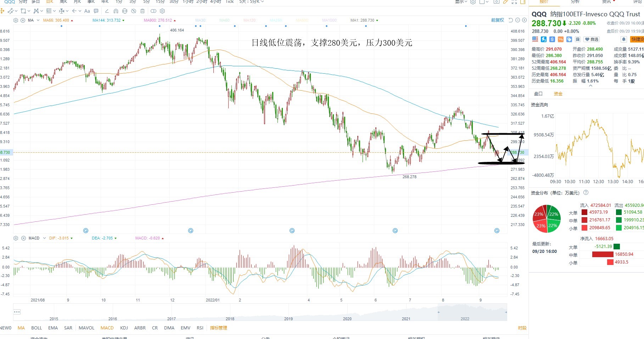
Task: Open the 显示 display dropdown
Action: [x=461, y=1]
